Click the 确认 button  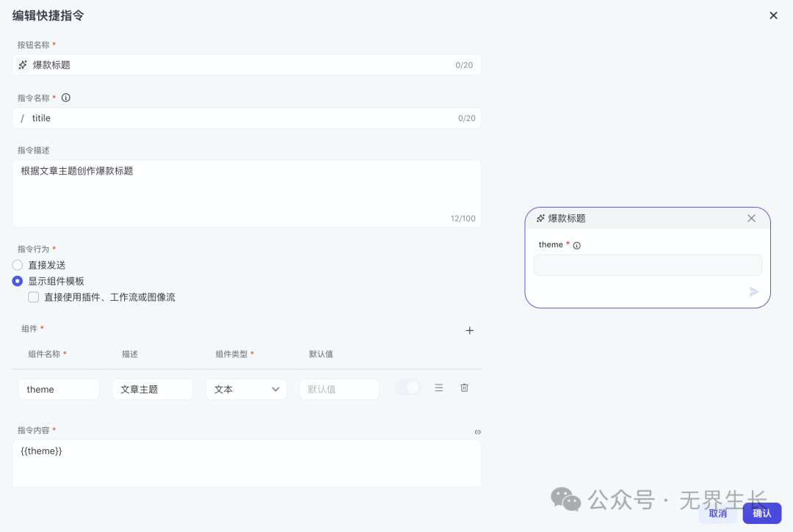761,514
